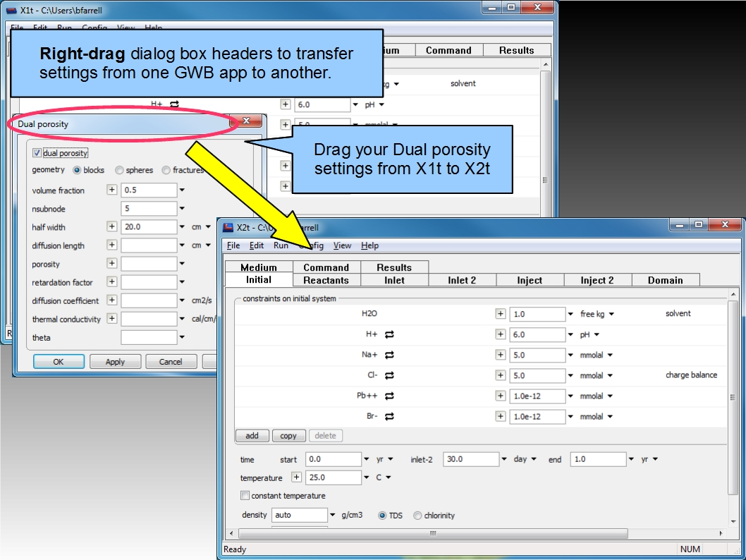The width and height of the screenshot is (746, 560).
Task: Click Cancel in Dual porosity dialog
Action: (171, 362)
